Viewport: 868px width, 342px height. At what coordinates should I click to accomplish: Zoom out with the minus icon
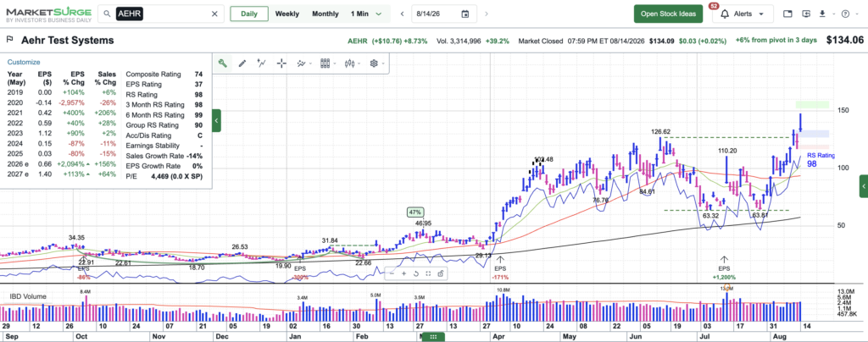click(392, 273)
